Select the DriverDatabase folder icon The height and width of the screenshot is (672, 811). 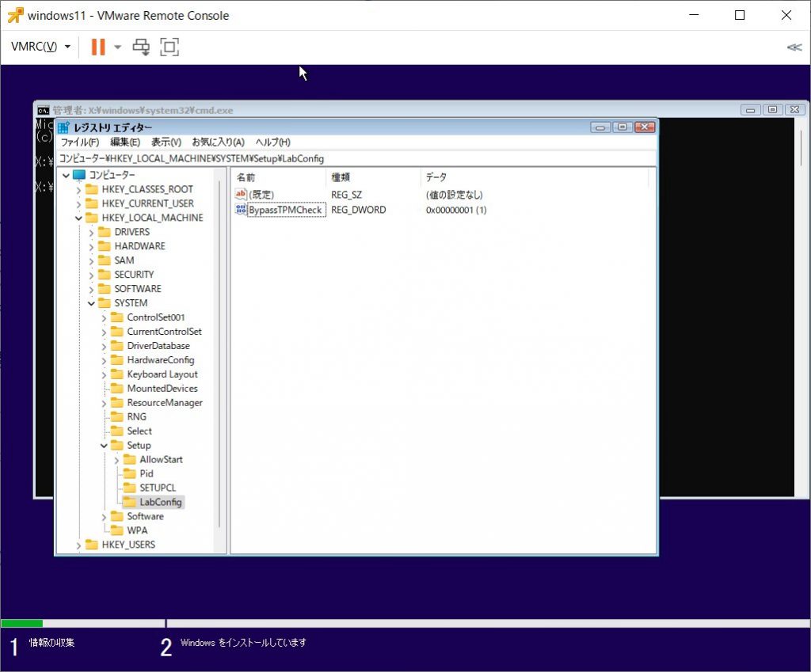tap(117, 345)
